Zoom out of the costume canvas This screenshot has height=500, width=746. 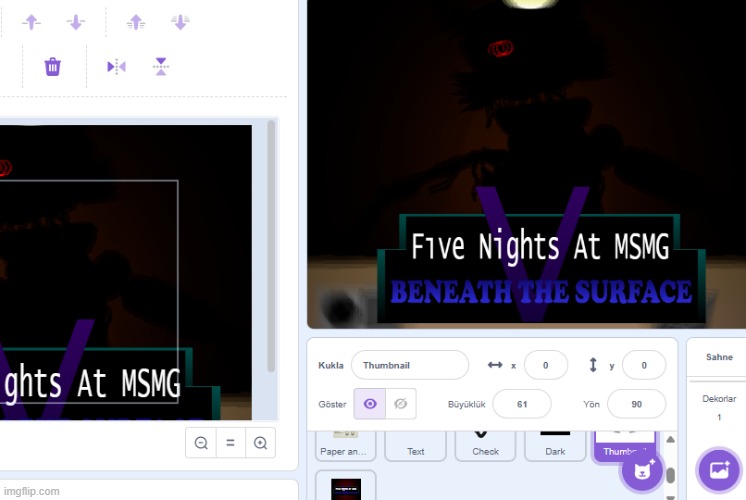coord(201,443)
